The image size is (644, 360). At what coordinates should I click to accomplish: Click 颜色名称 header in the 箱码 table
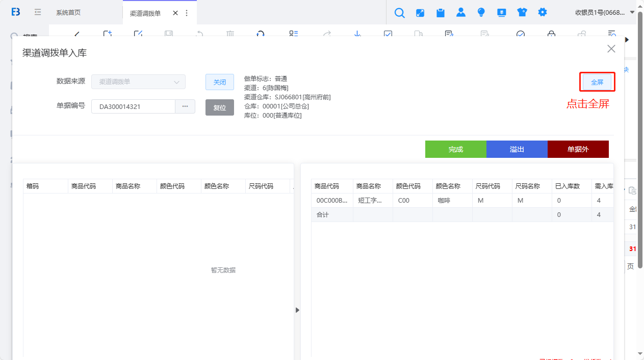pos(223,186)
